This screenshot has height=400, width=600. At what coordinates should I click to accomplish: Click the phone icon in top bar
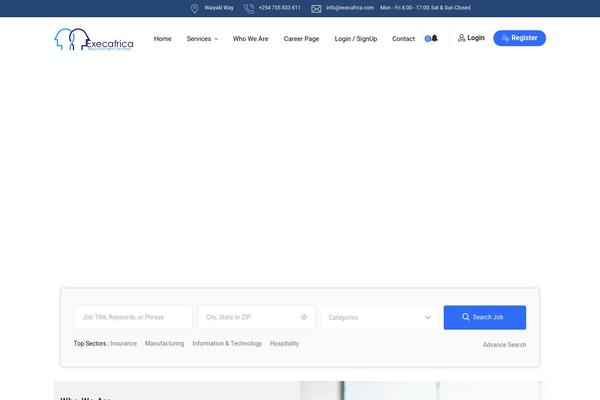point(249,8)
